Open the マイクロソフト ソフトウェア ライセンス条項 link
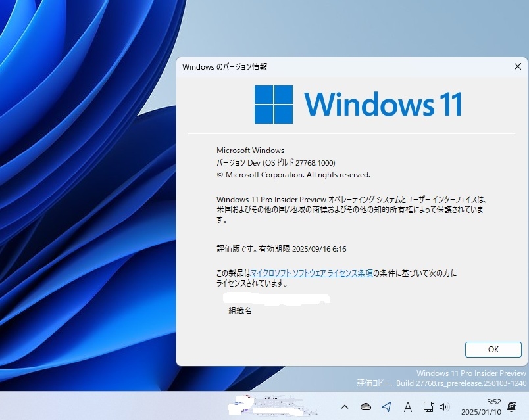Viewport: 529px width, 420px height. [x=312, y=273]
